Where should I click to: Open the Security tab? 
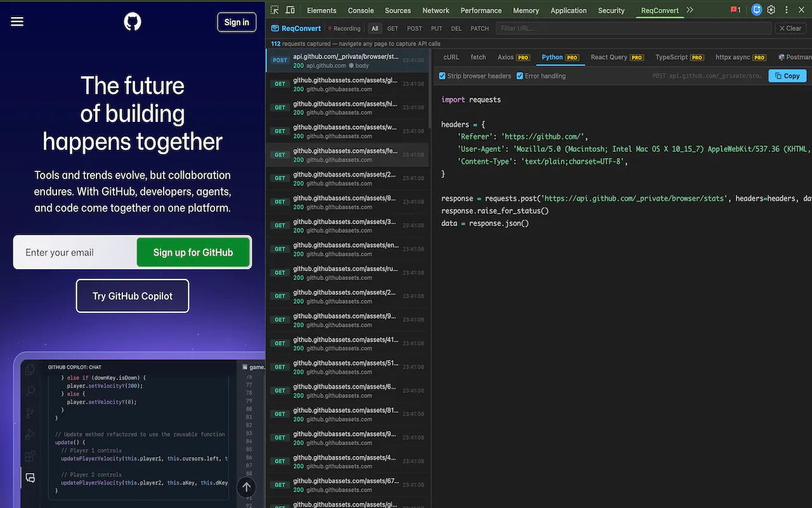[612, 10]
